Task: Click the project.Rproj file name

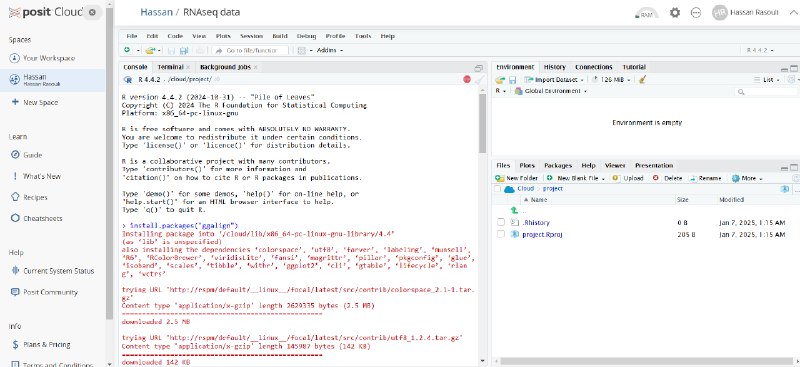Action: pos(542,234)
